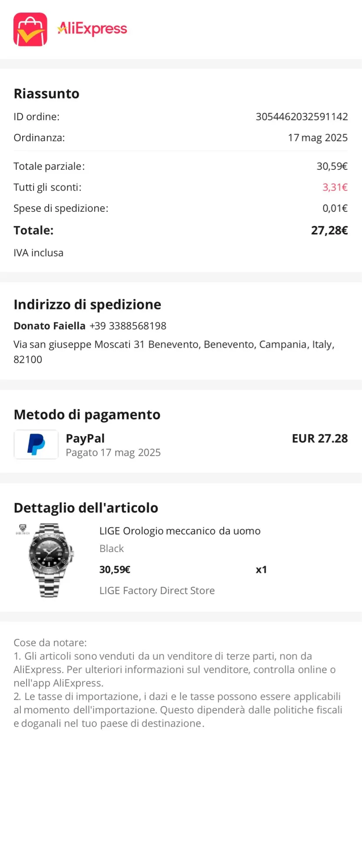The height and width of the screenshot is (868, 362).
Task: Click the Spese di spedizione value 0,01€
Action: 335,208
